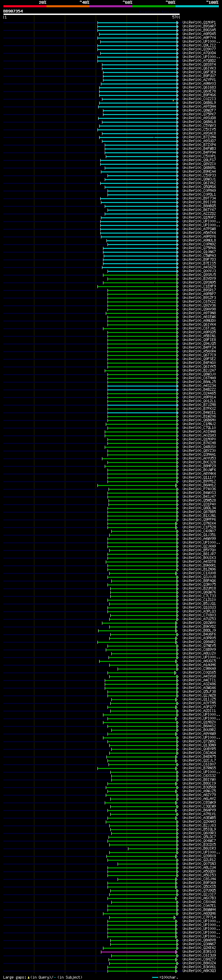The width and height of the screenshot is (222, 980).
Task: Click the label UniRef100_Q6I683
Action: tap(199, 88)
